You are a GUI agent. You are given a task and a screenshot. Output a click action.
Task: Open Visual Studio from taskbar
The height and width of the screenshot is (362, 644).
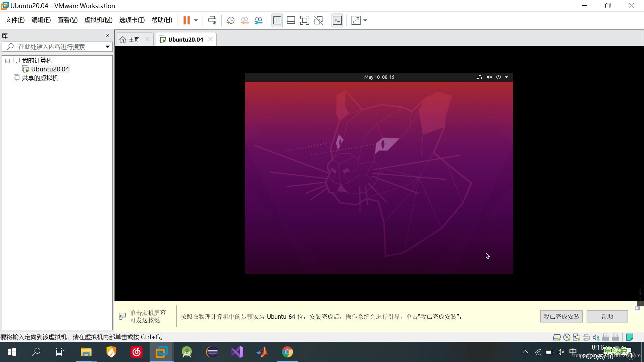(x=237, y=352)
